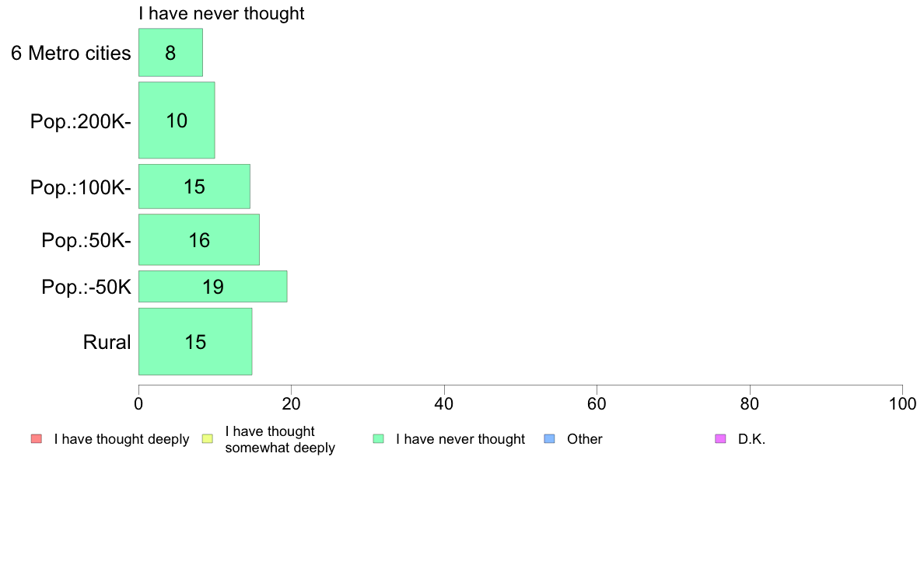
Task: Select the Pop.:200K- bar showing 10
Action: [177, 120]
